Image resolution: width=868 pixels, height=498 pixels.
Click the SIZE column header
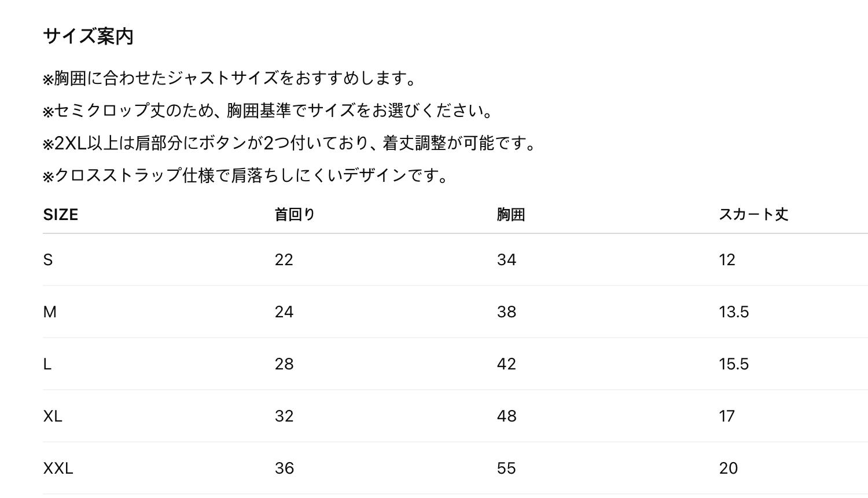pos(61,215)
